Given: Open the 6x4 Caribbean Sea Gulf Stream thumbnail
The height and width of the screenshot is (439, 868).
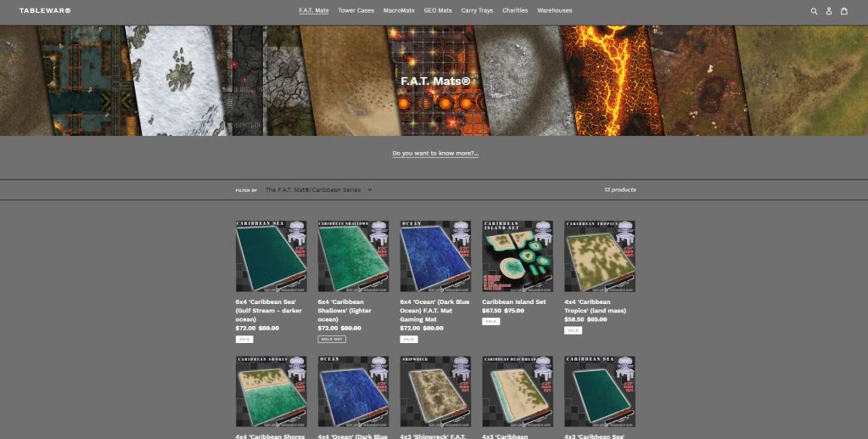Looking at the screenshot, I should [x=272, y=256].
